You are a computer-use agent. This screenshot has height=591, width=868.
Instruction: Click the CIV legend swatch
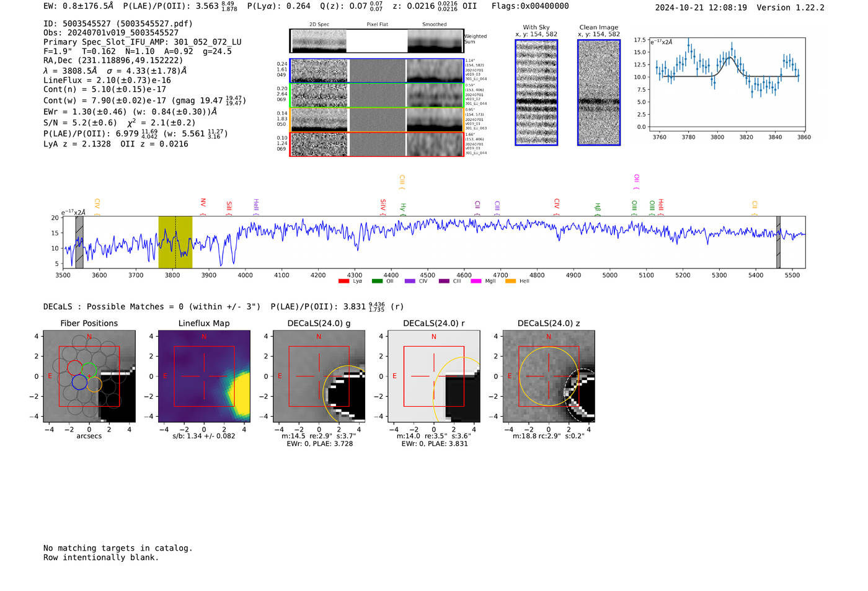tap(410, 282)
